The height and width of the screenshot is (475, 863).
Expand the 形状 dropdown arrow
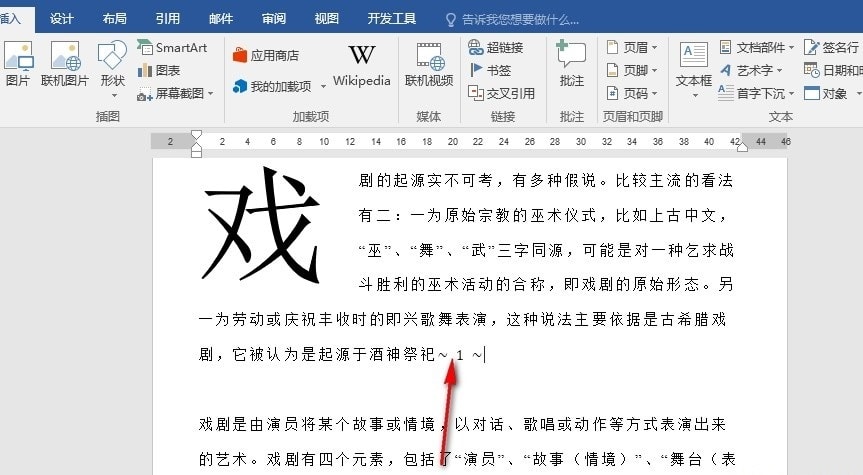pos(114,96)
